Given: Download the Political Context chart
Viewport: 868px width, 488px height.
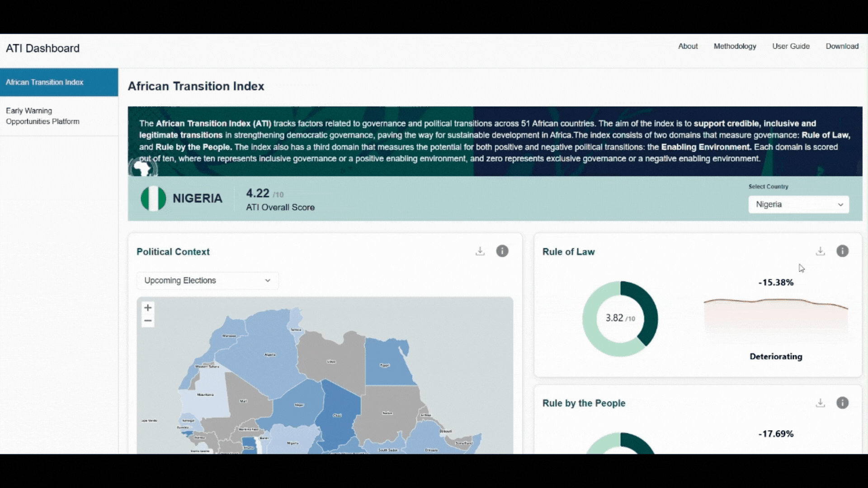Looking at the screenshot, I should [480, 251].
